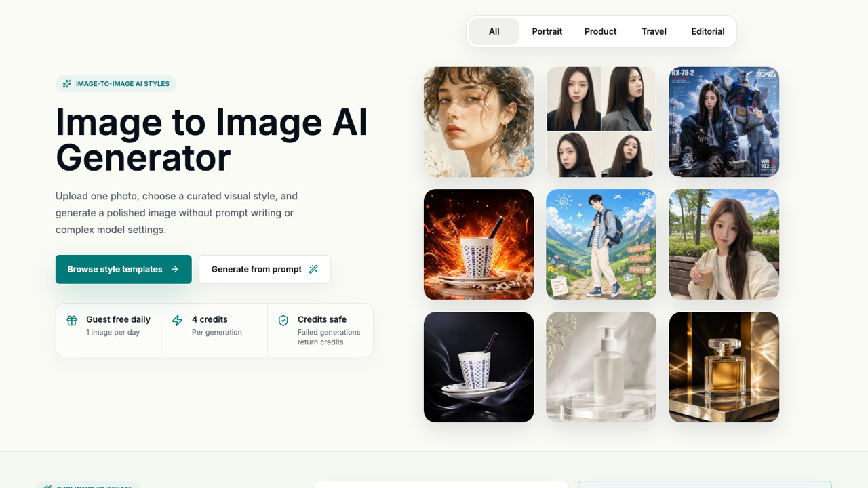Open the RX-78-2 robot poster thumbnail
This screenshot has height=488, width=868.
[724, 122]
